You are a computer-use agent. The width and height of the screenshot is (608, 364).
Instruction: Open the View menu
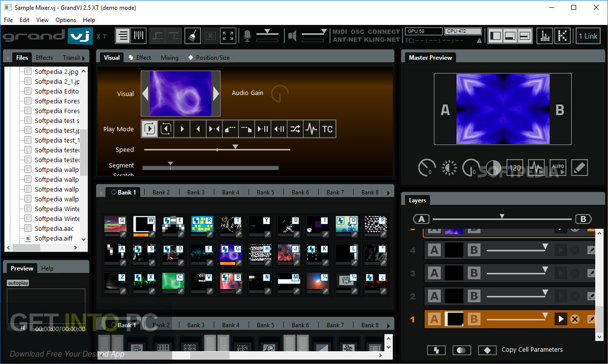pyautogui.click(x=42, y=20)
